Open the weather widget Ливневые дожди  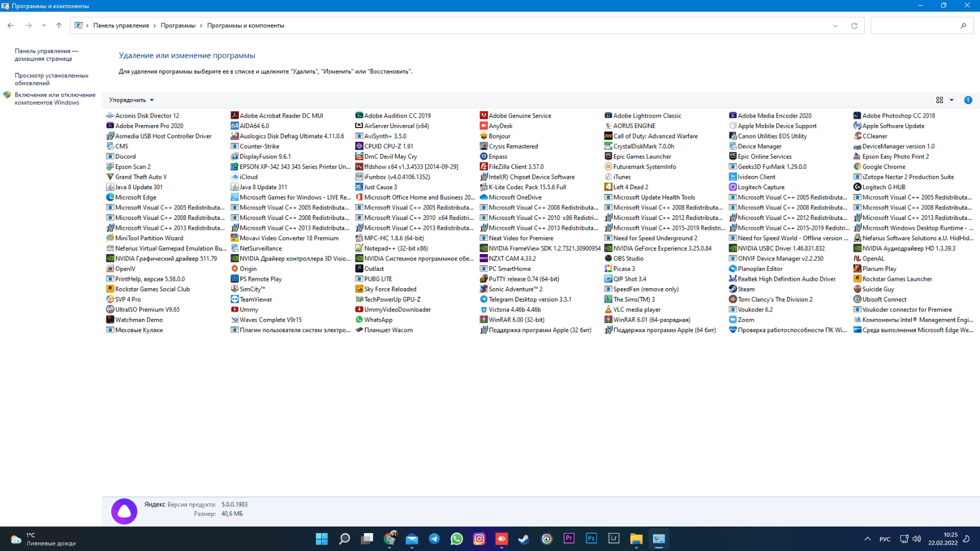point(43,539)
